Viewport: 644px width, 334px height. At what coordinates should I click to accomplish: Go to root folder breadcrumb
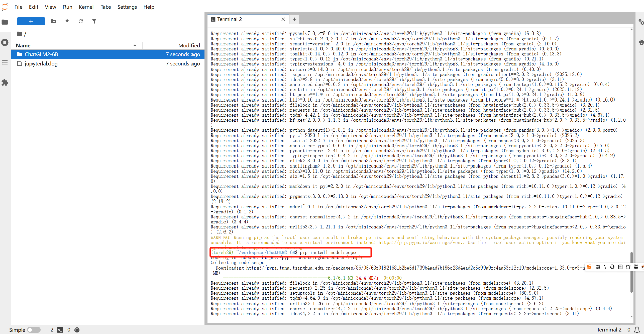pos(21,34)
